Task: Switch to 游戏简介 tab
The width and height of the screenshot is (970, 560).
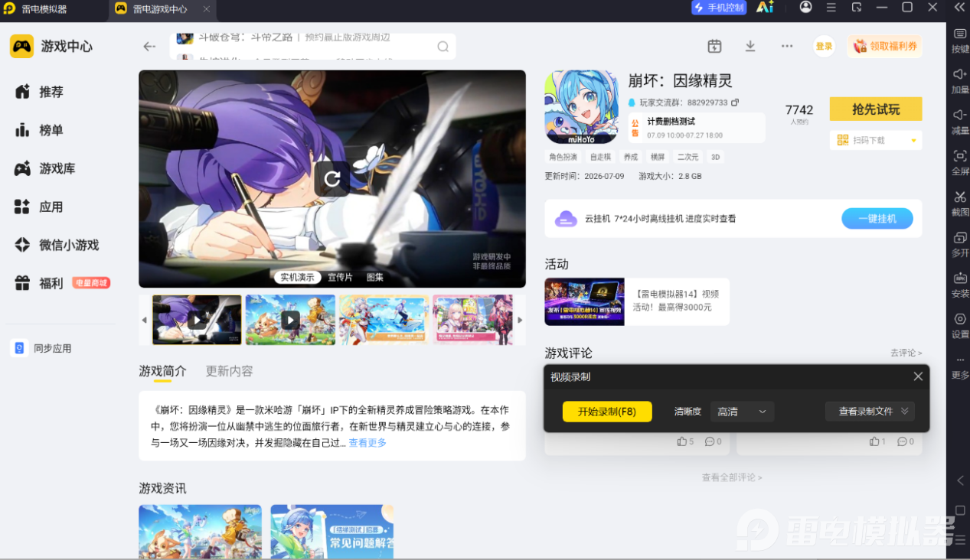Action: (x=162, y=371)
